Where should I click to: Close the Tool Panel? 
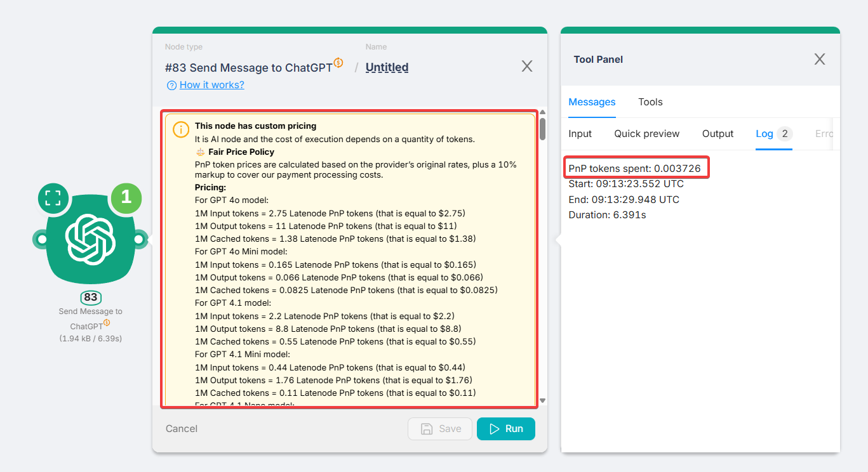tap(819, 59)
